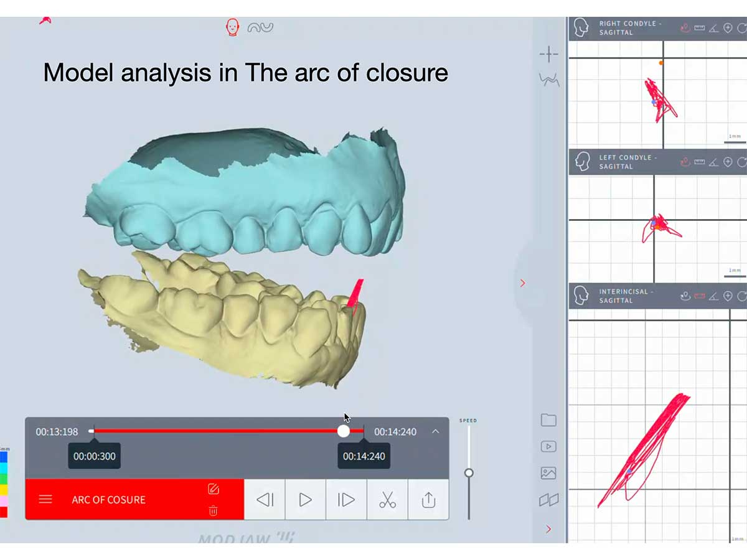Click the export share icon
747x560 pixels.
coord(428,500)
